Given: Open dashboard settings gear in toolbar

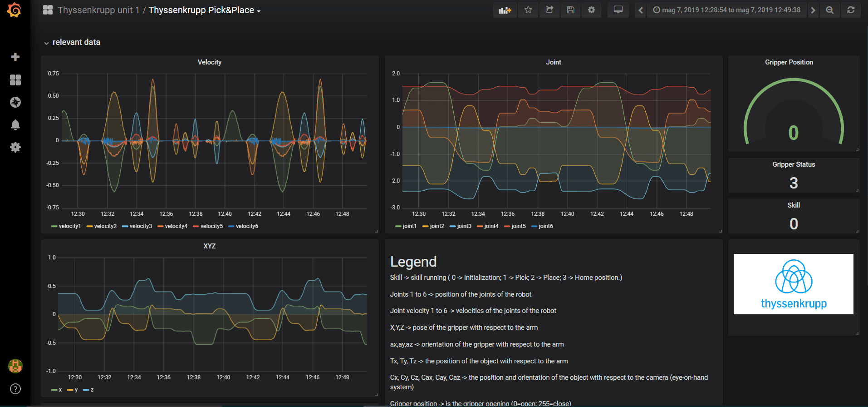Looking at the screenshot, I should point(591,10).
